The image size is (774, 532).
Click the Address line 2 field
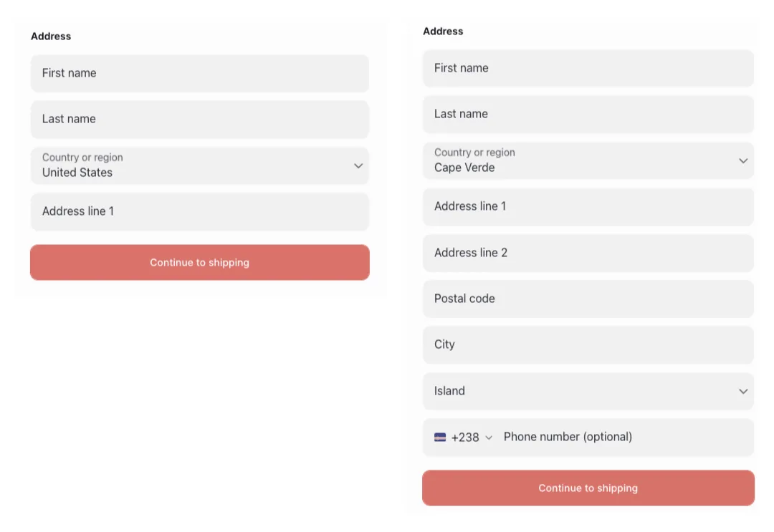click(588, 253)
